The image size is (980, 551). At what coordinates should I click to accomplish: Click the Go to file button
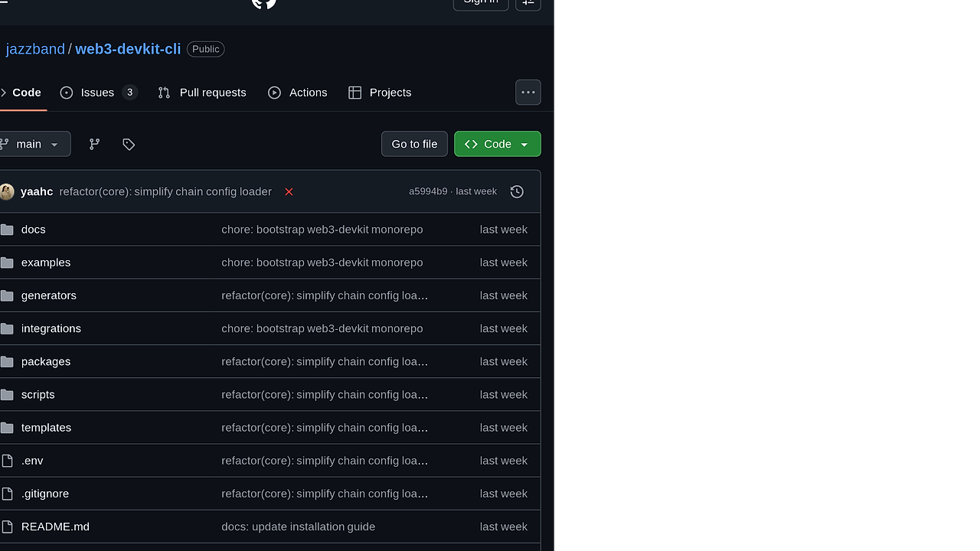click(414, 144)
